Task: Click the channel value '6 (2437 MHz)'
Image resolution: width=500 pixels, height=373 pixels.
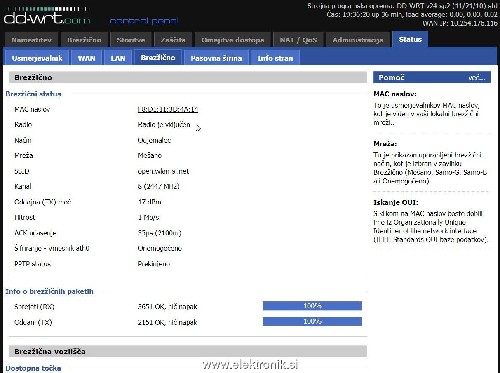Action: (x=158, y=186)
